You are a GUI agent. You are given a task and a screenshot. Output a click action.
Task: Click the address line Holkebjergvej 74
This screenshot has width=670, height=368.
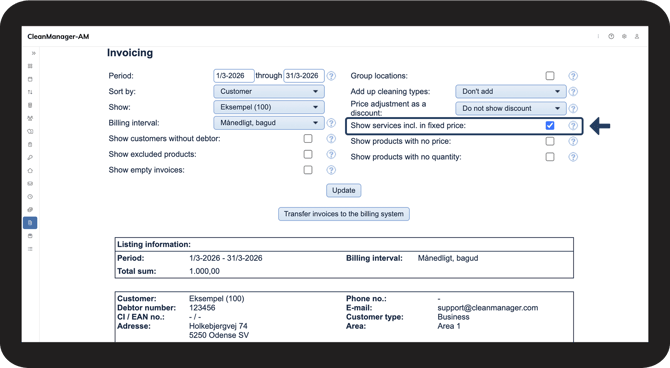[218, 326]
